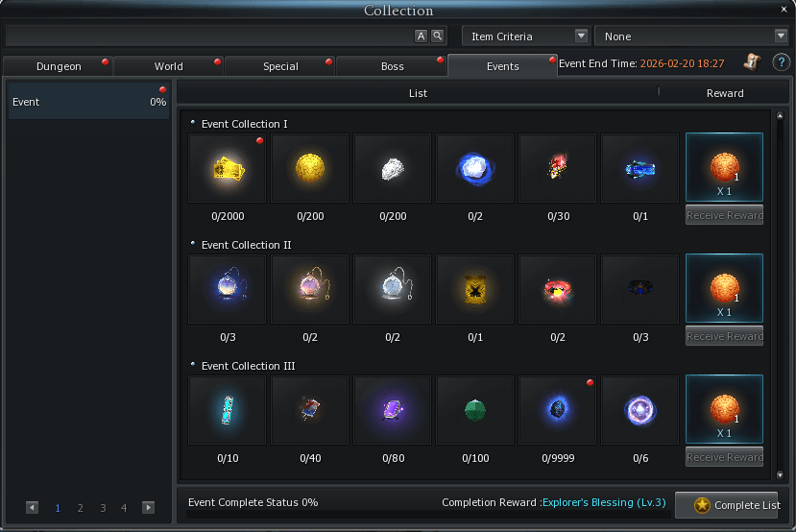Screen dimensions: 796x532
Task: Click the search text input field
Action: click(208, 36)
